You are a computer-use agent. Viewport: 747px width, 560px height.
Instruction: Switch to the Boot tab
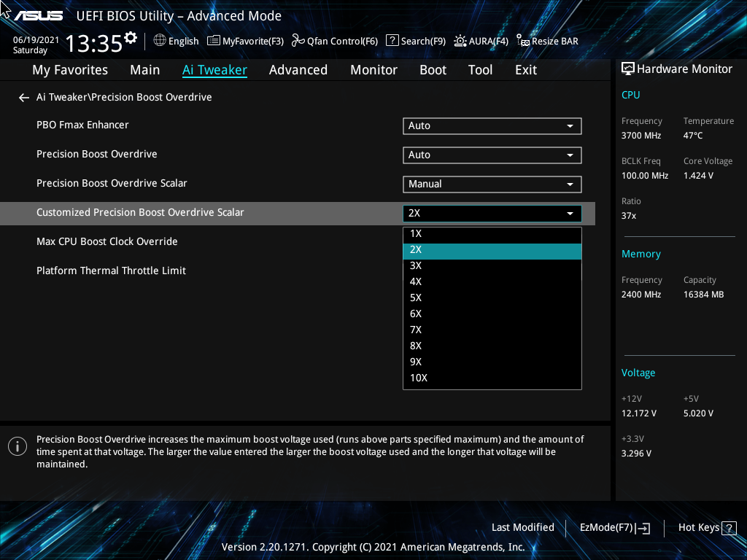433,69
